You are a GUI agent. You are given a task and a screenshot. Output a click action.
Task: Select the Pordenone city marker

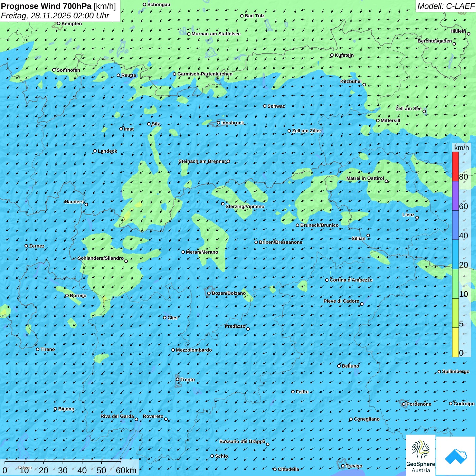pos(404,404)
